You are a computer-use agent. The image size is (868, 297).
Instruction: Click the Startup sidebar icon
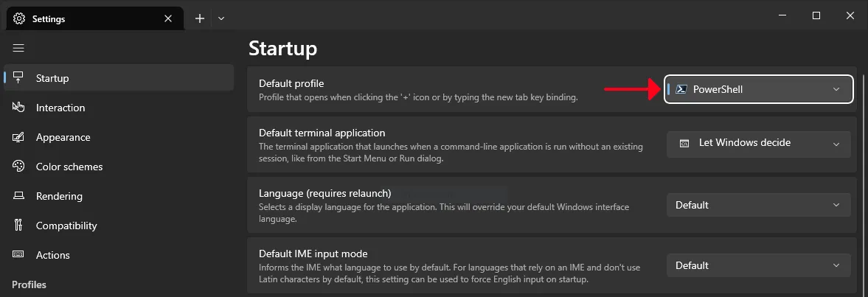(x=18, y=78)
